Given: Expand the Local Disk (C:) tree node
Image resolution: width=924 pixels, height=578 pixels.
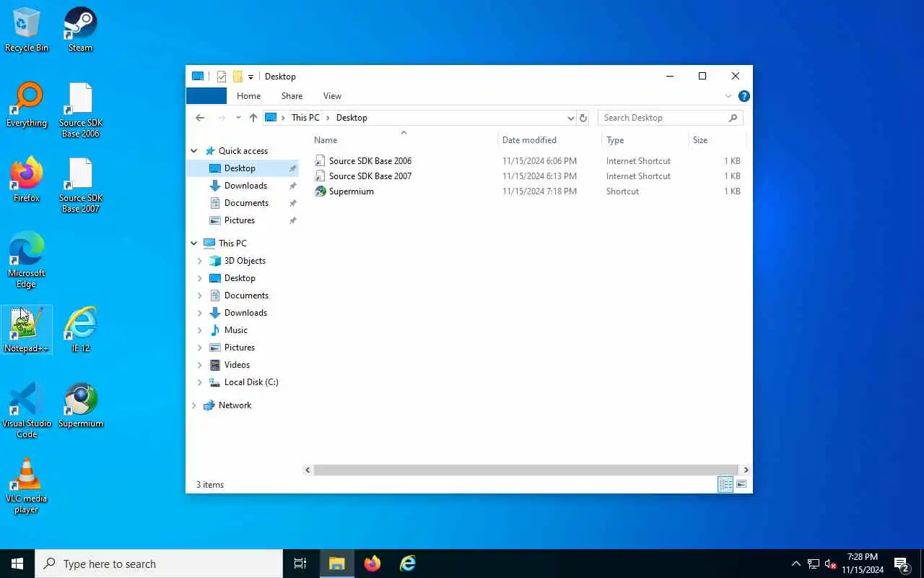Looking at the screenshot, I should (200, 382).
